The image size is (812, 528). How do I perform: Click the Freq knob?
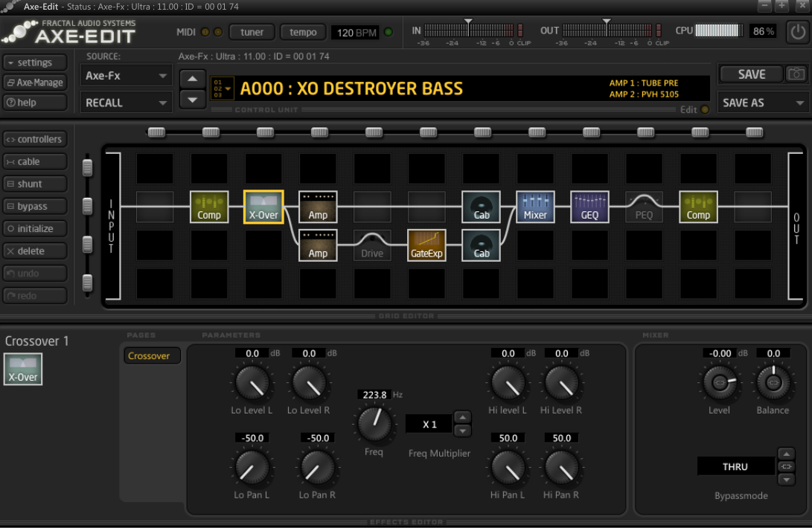click(x=374, y=423)
